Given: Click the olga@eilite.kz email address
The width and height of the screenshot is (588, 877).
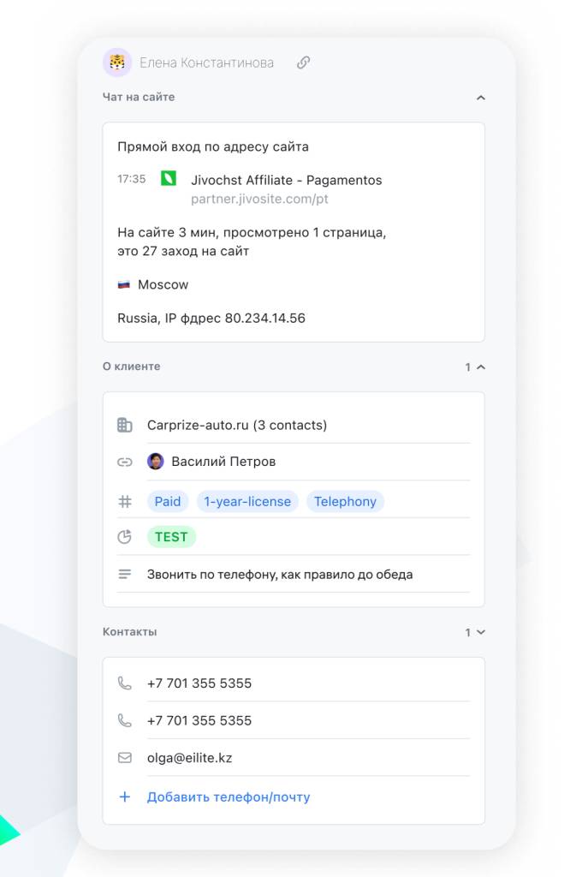Looking at the screenshot, I should pyautogui.click(x=189, y=758).
